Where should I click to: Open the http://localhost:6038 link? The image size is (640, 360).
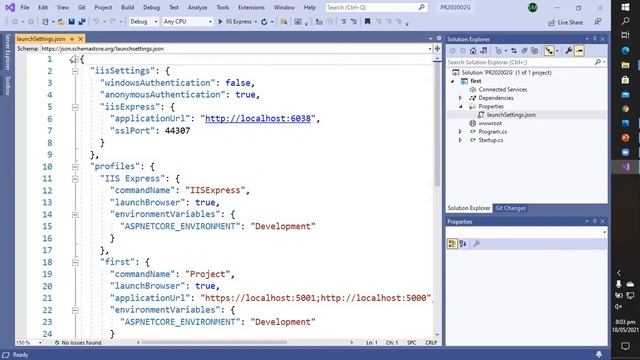[x=258, y=118]
